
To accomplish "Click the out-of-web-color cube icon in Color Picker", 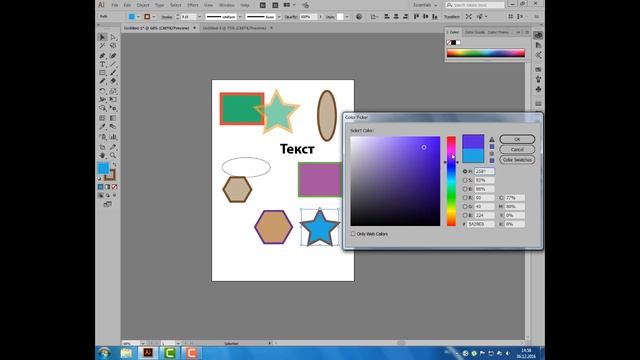I will click(492, 154).
